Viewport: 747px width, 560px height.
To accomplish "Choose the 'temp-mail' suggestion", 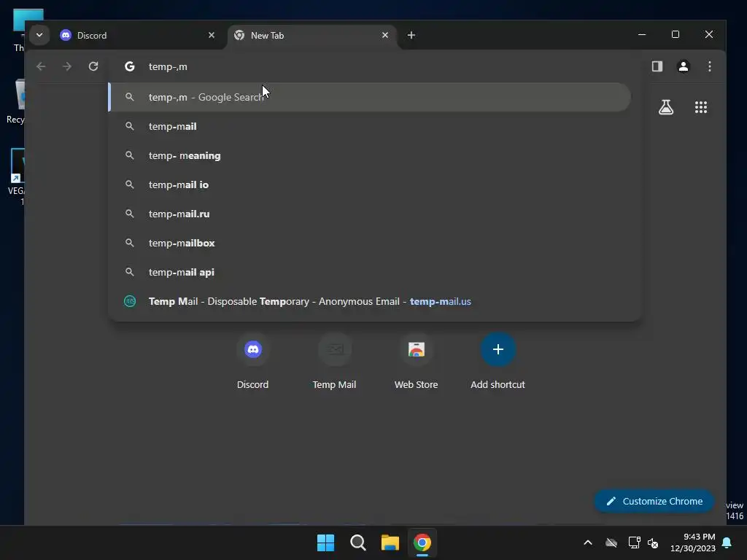I will tap(370, 126).
